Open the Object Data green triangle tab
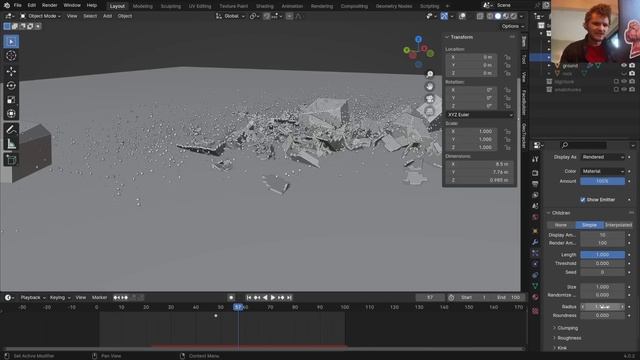Image resolution: width=640 pixels, height=360 pixels. (535, 286)
